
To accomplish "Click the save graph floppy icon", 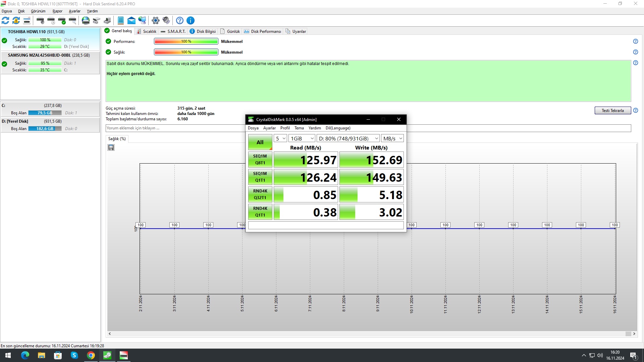I will (111, 147).
